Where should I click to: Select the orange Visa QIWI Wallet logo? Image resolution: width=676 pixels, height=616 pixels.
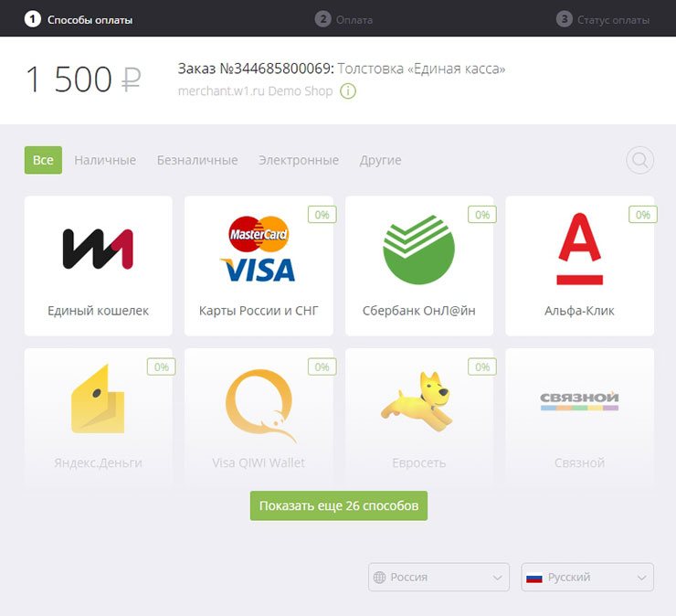[260, 406]
